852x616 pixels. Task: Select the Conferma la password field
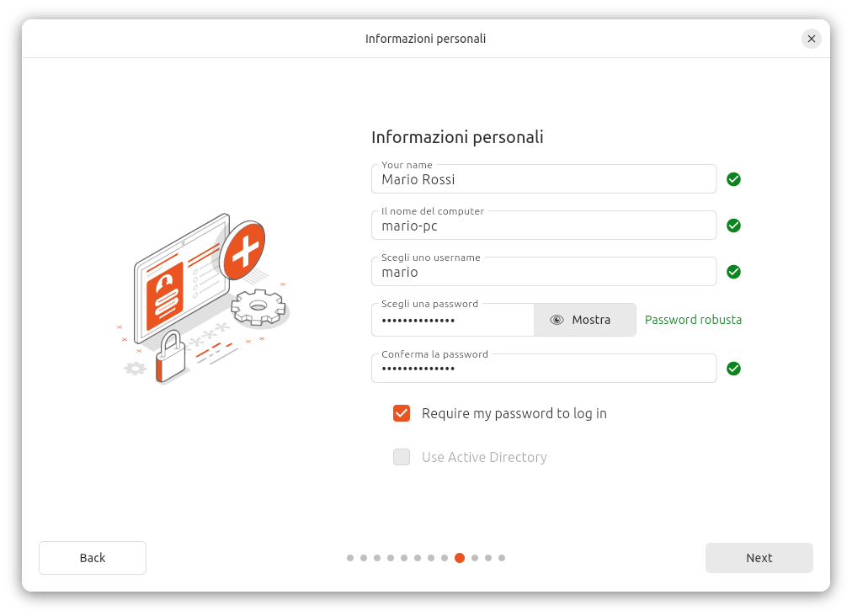[543, 369]
